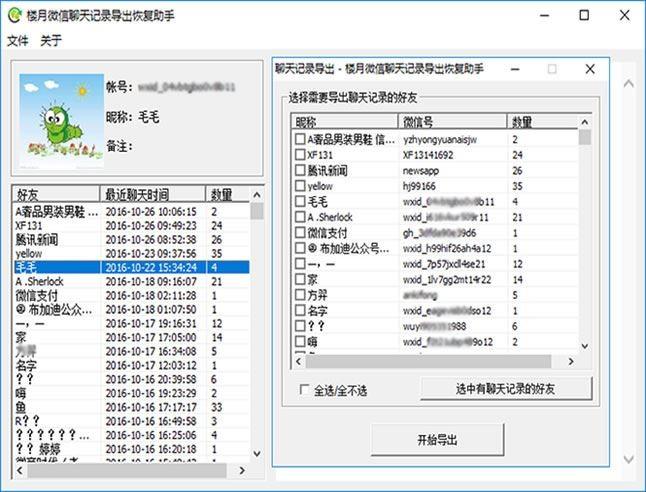
Task: Select the 鱼 row in friend list
Action: [132, 407]
